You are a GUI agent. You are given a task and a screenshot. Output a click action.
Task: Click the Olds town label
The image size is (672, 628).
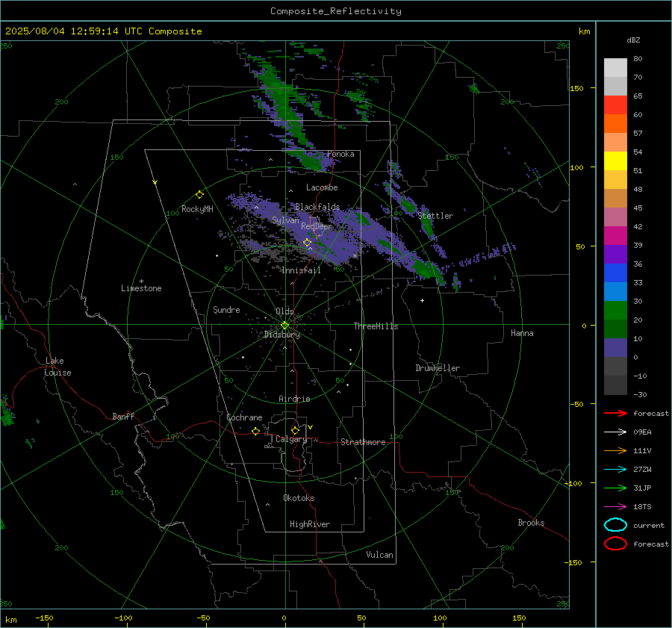tap(284, 311)
